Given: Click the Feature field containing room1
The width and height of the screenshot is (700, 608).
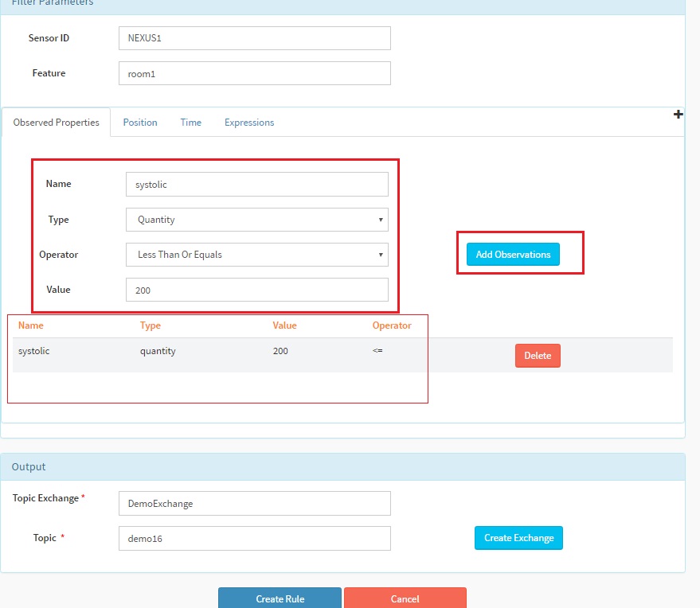Looking at the screenshot, I should (255, 73).
